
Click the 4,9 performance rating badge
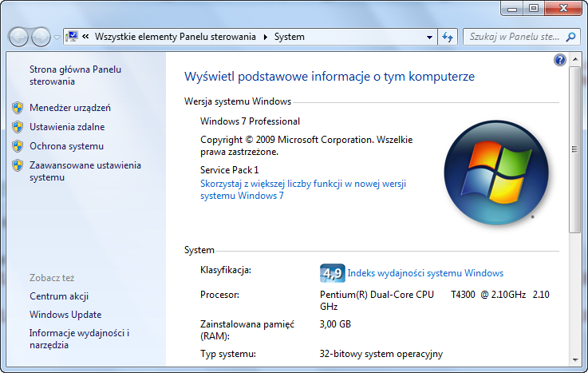(332, 273)
